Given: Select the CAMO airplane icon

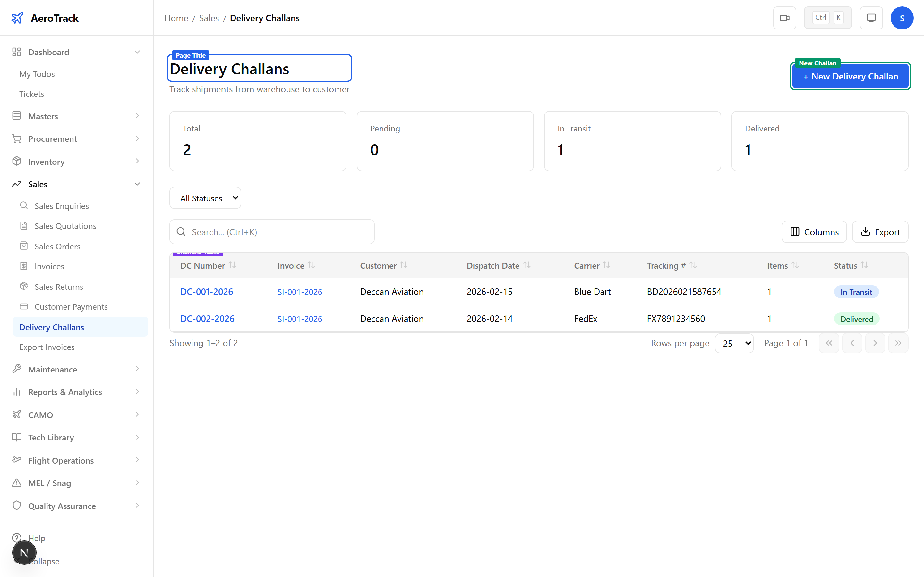Looking at the screenshot, I should [x=17, y=414].
